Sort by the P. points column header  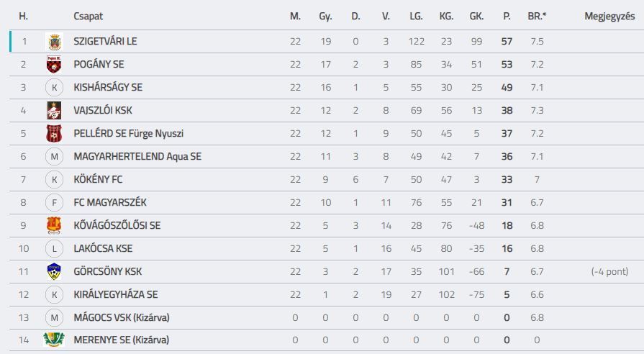pyautogui.click(x=507, y=17)
